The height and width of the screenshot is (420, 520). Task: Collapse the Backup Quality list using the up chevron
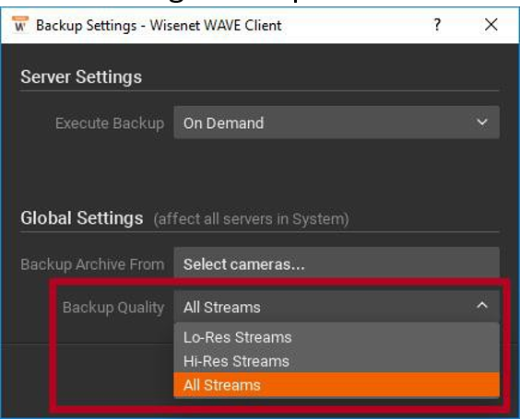482,305
